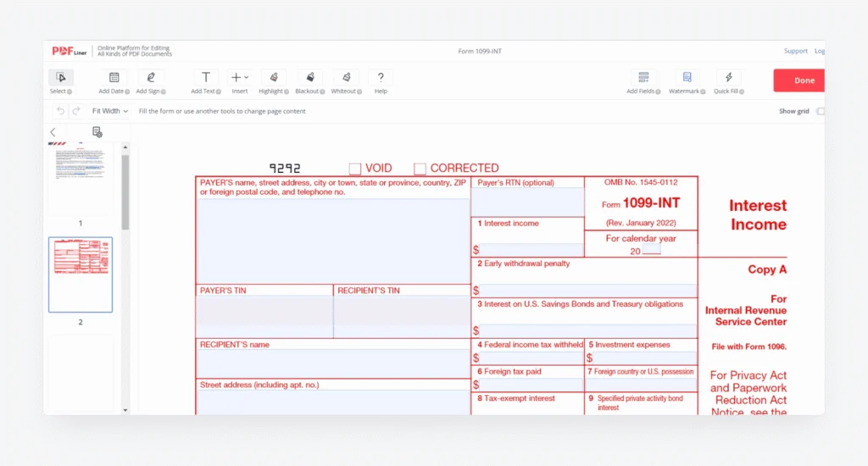Click the Interest income amount field
This screenshot has height=466, width=868.
[x=531, y=250]
